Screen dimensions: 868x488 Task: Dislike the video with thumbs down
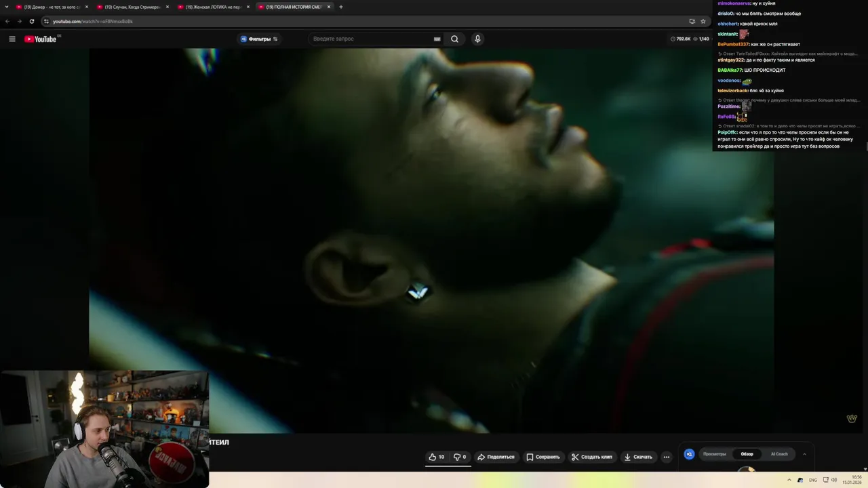point(460,457)
